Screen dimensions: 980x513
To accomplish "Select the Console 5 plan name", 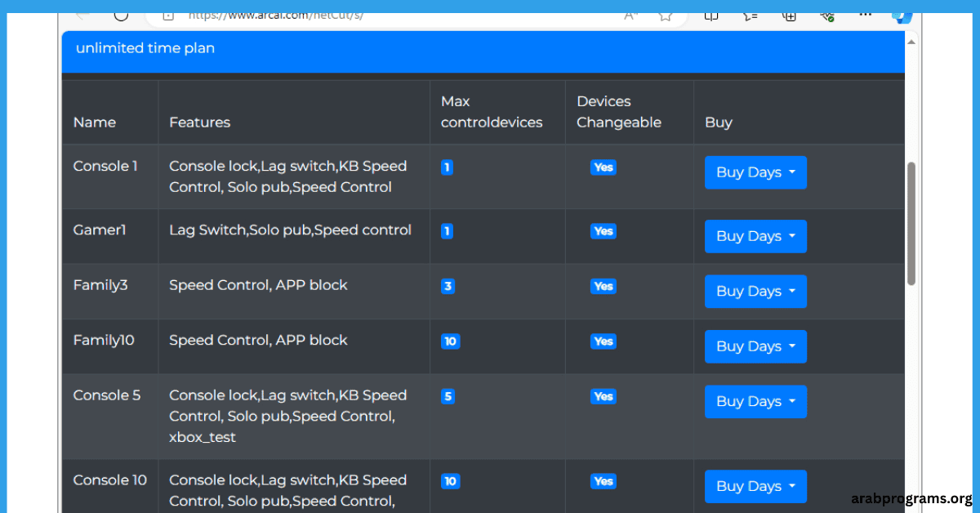I will click(x=107, y=395).
